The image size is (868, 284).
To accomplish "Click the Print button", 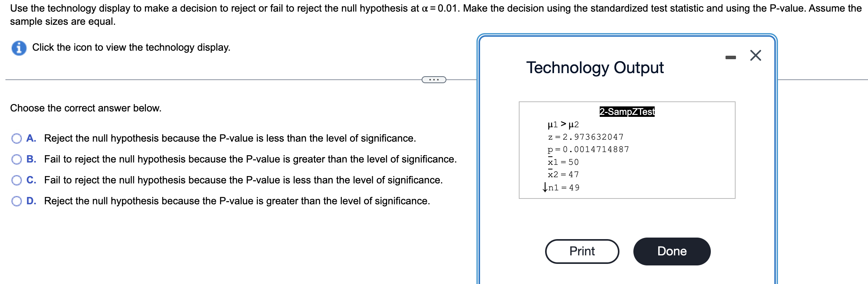I will pyautogui.click(x=582, y=251).
